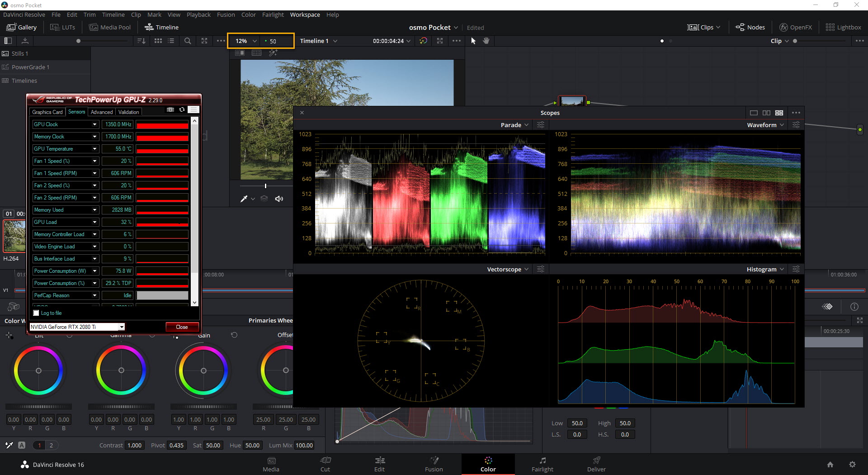Go to the project manager home icon

point(830,465)
